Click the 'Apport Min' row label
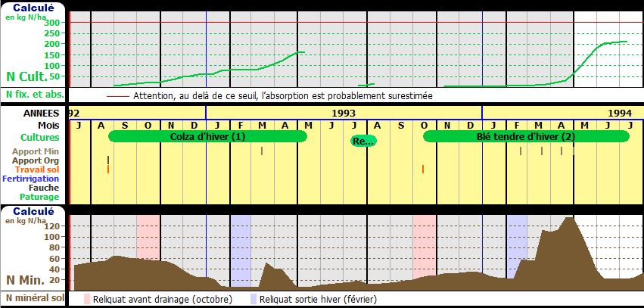The image size is (644, 308). click(36, 151)
